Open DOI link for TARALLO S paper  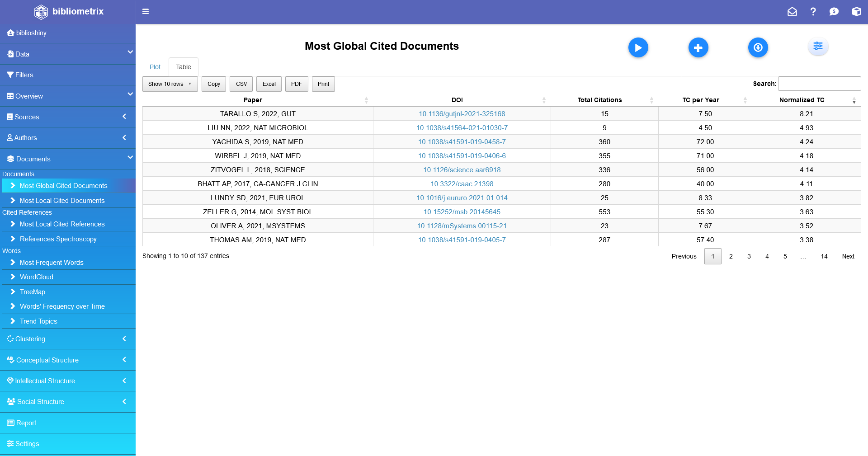click(x=462, y=114)
